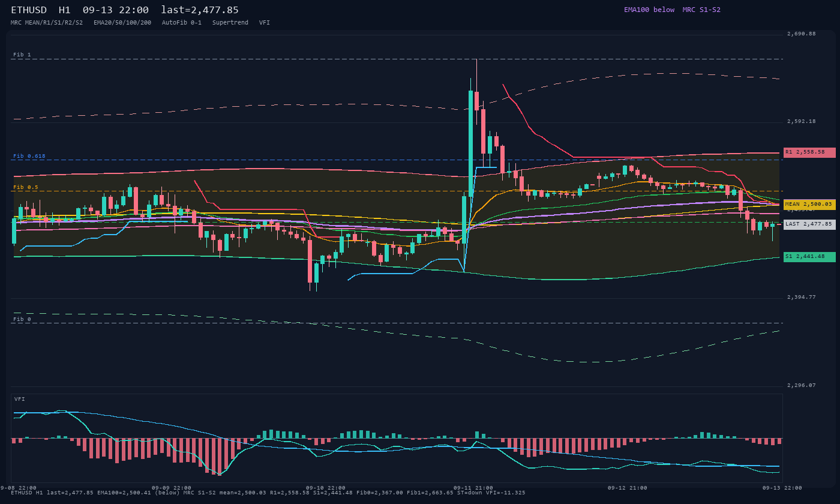Click the 09-09 22:00 time axis label

172,488
